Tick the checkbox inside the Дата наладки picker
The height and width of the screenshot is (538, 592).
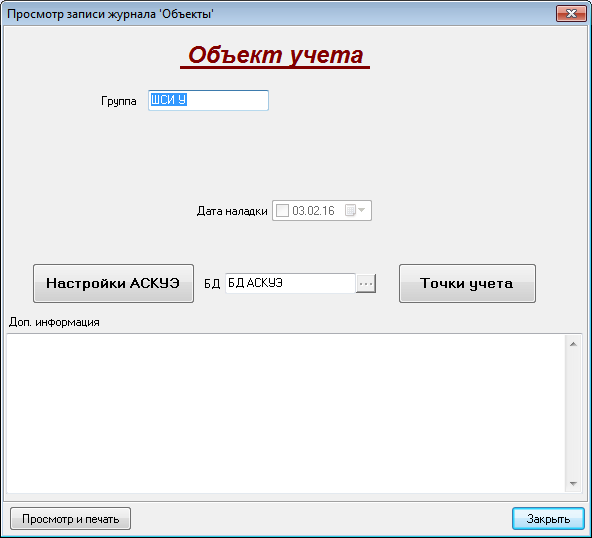[282, 210]
